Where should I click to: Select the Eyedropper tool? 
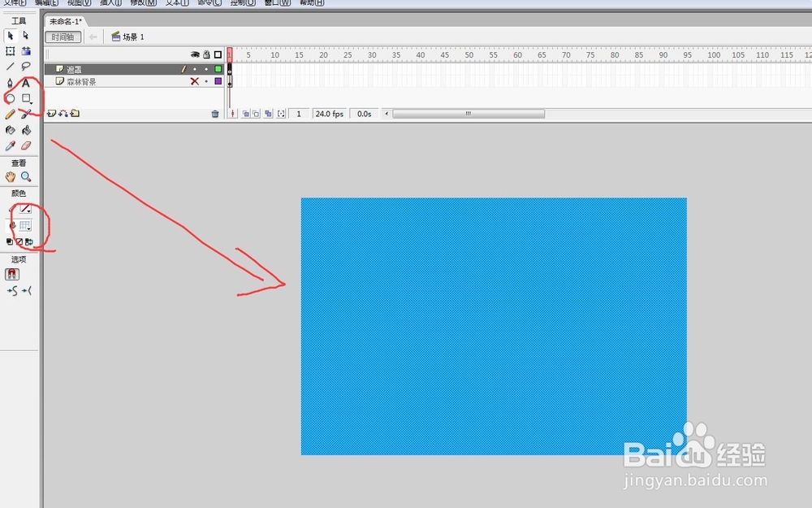tap(10, 145)
